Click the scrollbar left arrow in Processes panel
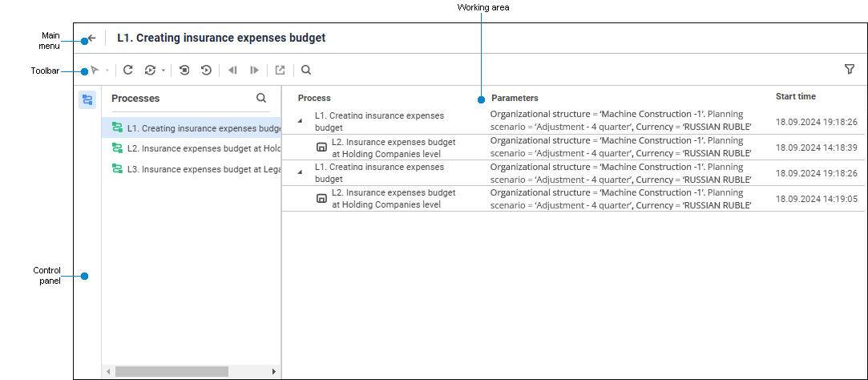Viewport: 868px width, 380px height. (x=108, y=371)
